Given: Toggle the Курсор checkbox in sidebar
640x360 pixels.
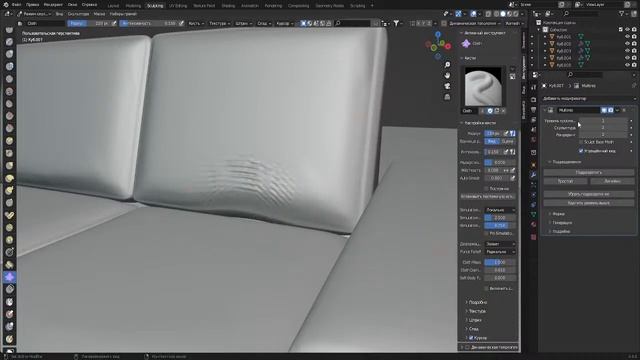Looking at the screenshot, I should coord(471,338).
